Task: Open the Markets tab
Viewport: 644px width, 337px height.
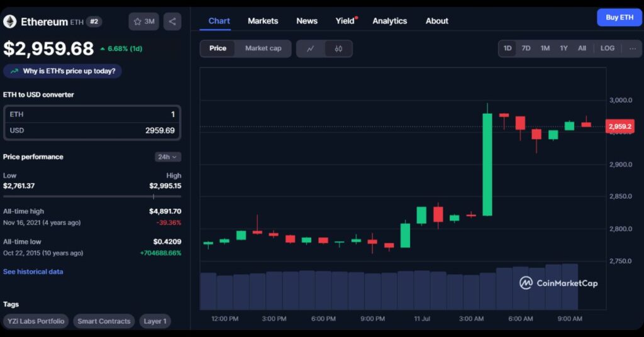Action: pyautogui.click(x=263, y=21)
